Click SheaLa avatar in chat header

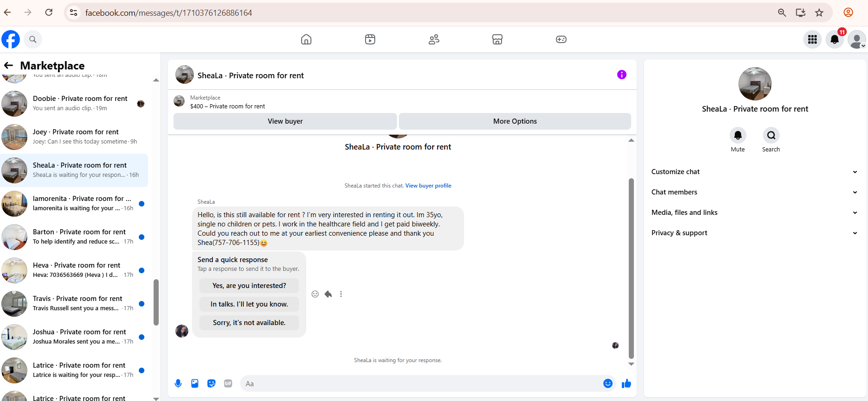click(185, 75)
